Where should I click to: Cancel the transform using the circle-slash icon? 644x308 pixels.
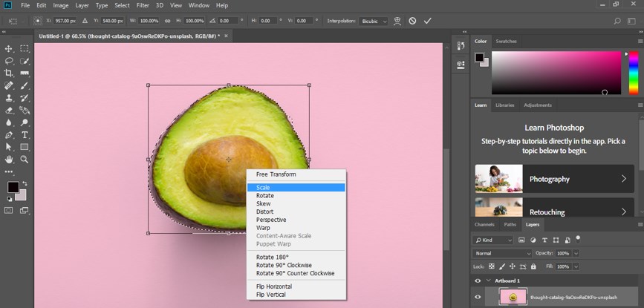point(412,21)
